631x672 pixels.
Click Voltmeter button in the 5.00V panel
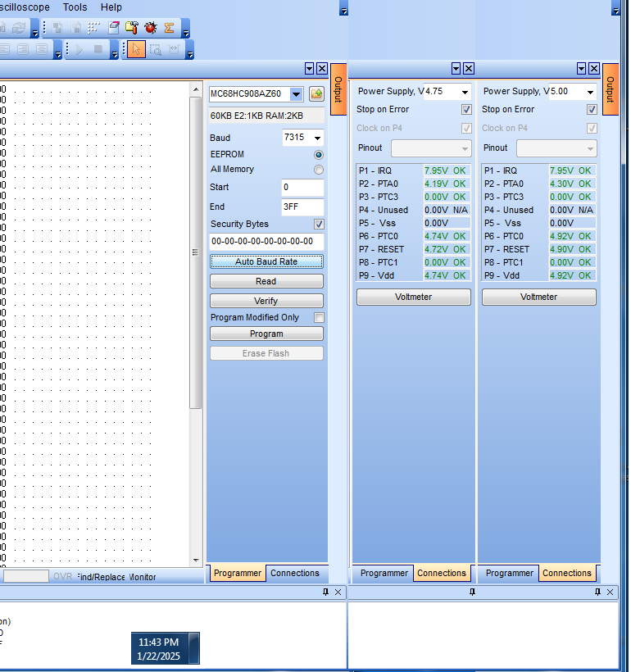(x=539, y=297)
